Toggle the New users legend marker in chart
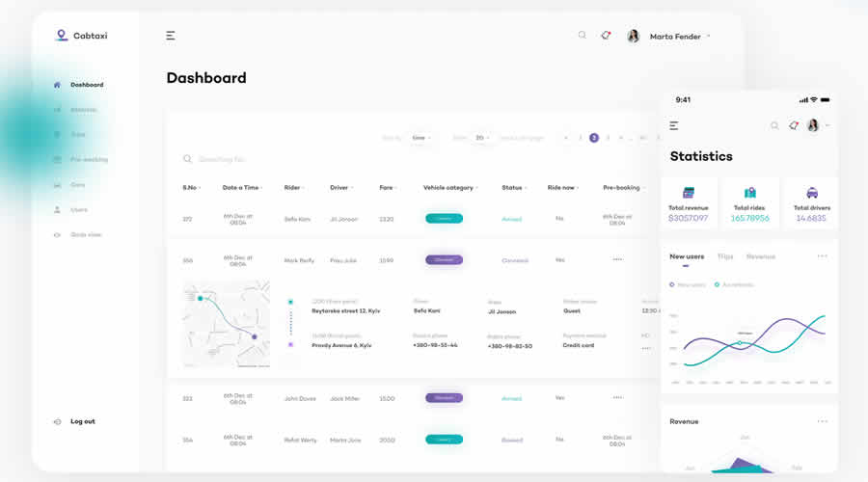This screenshot has width=868, height=482. 672,285
